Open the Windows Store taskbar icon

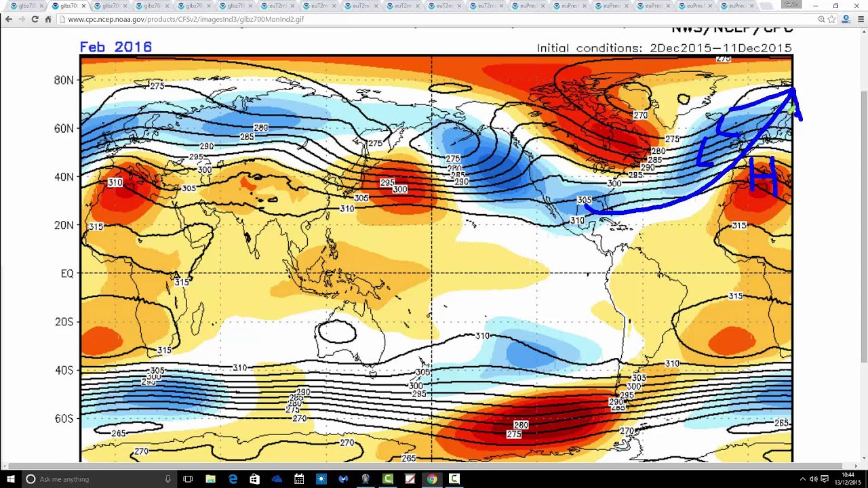tap(254, 479)
